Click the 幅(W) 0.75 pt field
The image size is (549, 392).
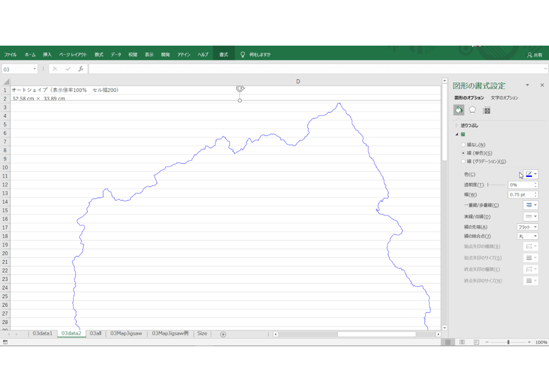pos(520,195)
